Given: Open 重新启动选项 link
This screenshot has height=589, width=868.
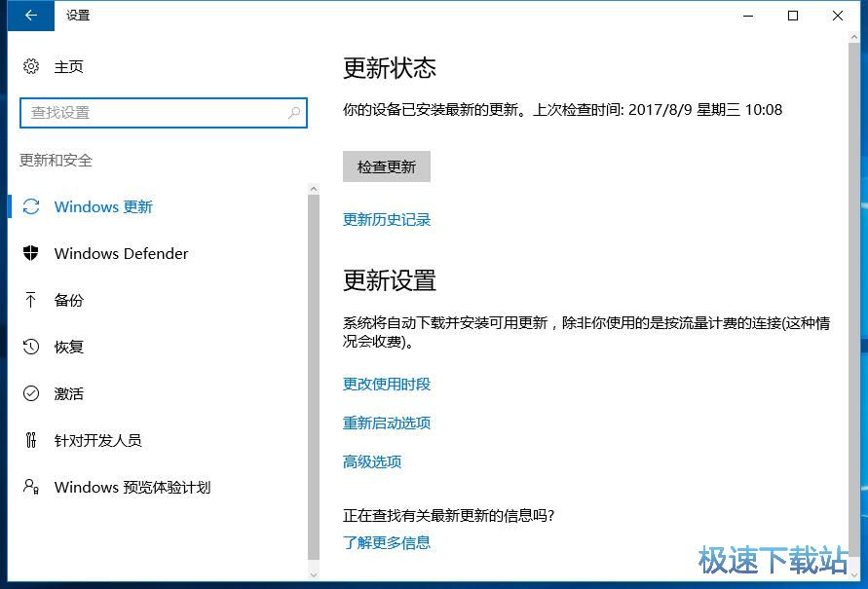Looking at the screenshot, I should [x=387, y=423].
